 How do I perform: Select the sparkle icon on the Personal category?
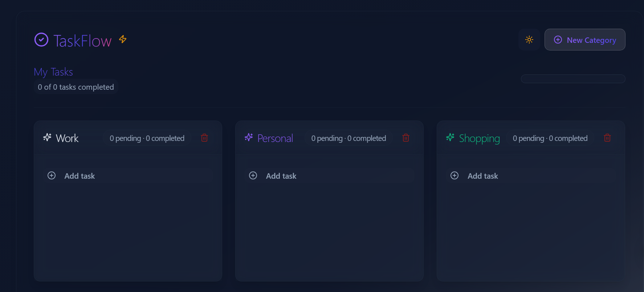tap(249, 137)
